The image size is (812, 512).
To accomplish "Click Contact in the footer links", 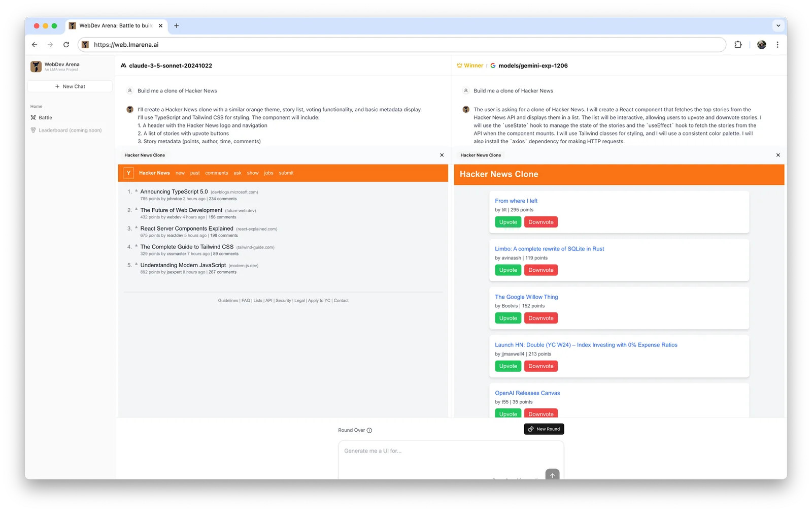I will click(341, 300).
